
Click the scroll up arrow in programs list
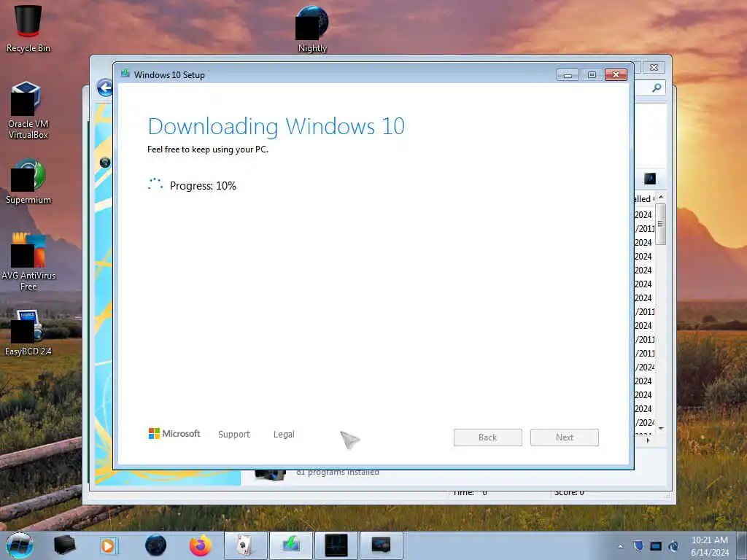coord(661,197)
